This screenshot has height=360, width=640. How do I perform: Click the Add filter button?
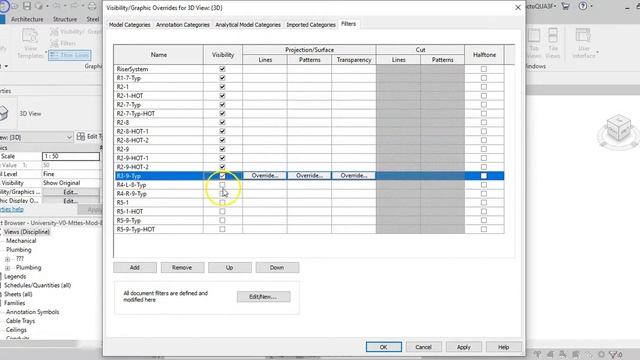coord(135,267)
